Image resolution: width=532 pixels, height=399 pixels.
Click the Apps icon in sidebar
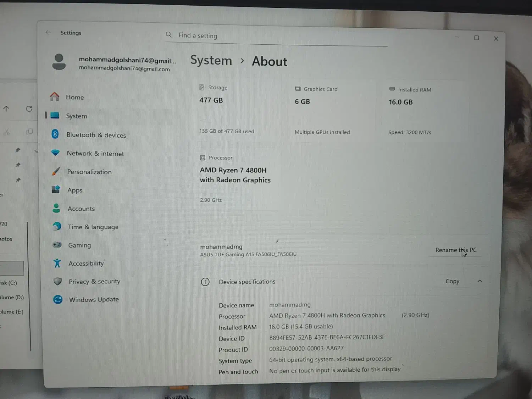(56, 189)
